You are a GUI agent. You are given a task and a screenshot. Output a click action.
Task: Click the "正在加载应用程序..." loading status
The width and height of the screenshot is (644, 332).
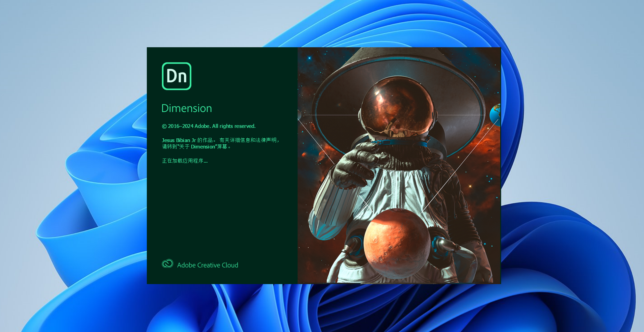tap(185, 161)
